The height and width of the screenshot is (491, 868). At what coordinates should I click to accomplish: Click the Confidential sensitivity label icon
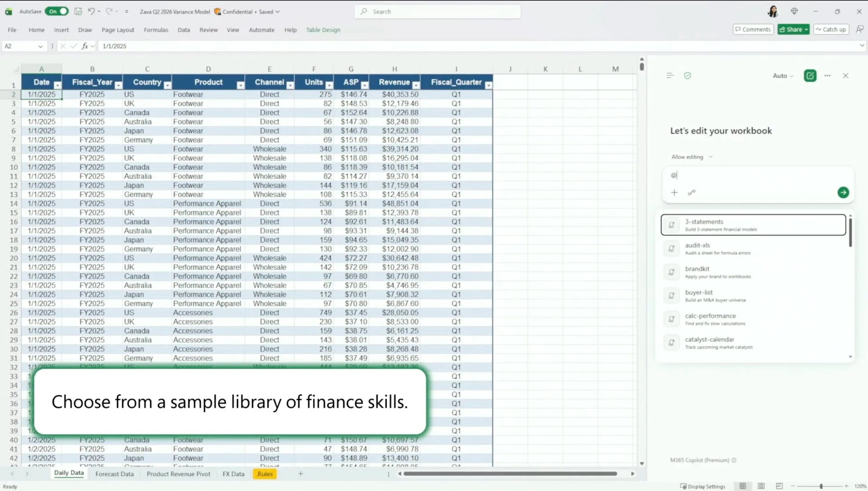(217, 12)
